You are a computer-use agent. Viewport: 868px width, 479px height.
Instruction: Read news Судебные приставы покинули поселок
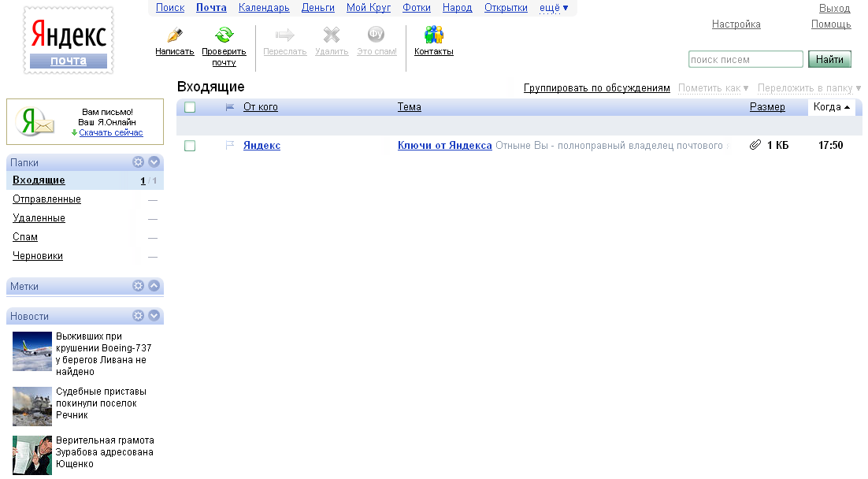(x=102, y=403)
